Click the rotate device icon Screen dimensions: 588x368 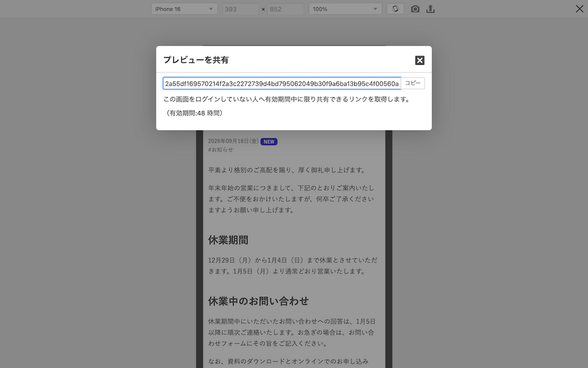[395, 9]
